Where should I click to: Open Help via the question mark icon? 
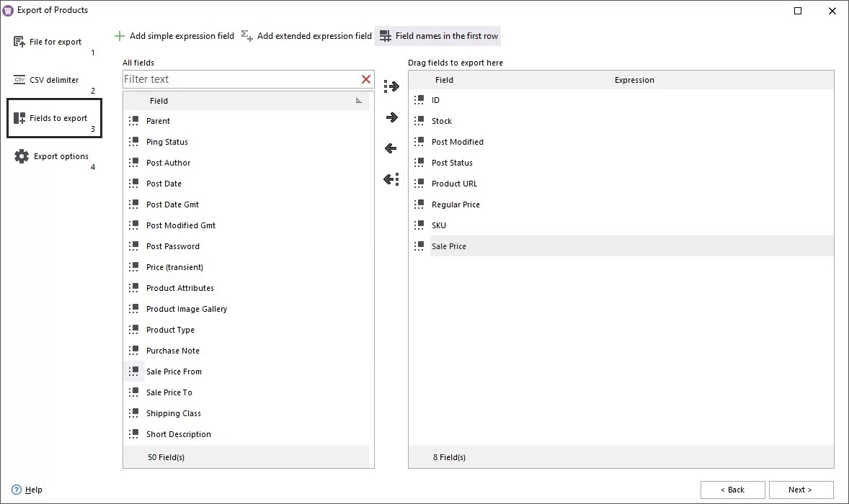(x=17, y=490)
